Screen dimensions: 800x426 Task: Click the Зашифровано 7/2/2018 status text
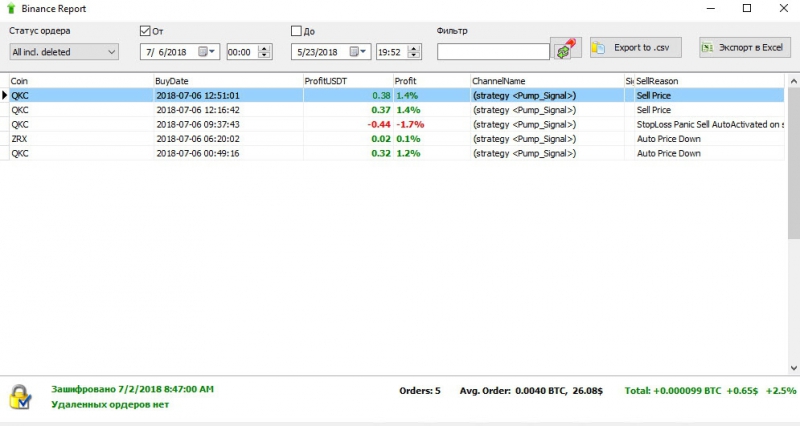coord(133,389)
